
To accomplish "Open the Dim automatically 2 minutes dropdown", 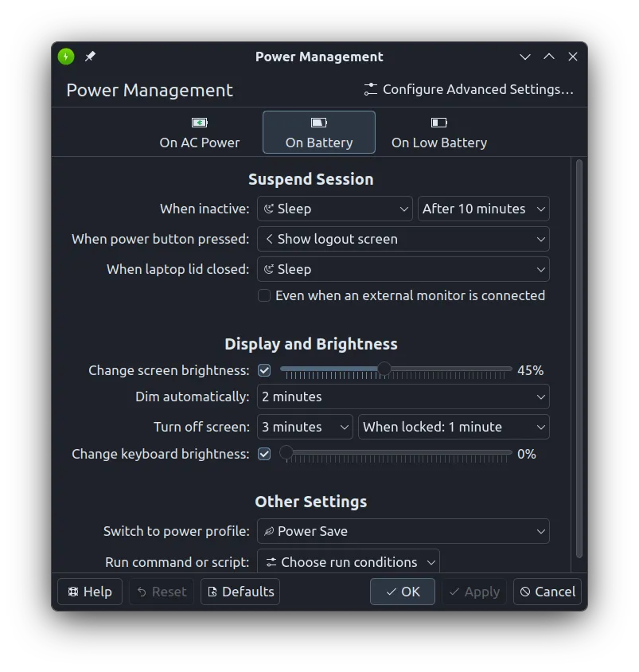I will click(403, 397).
